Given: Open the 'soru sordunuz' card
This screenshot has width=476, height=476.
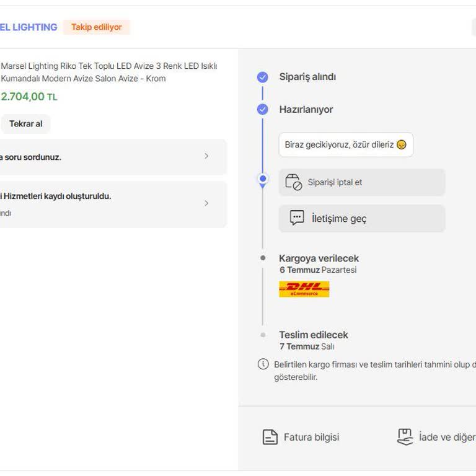Looking at the screenshot, I should click(113, 157).
